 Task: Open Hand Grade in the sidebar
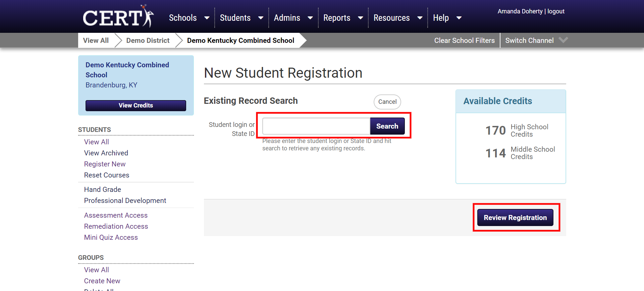103,190
